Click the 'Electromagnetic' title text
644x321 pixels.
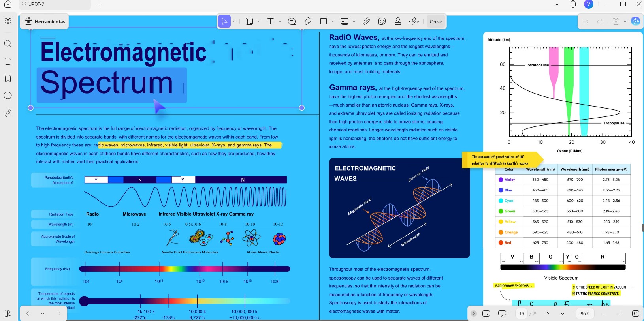(124, 53)
